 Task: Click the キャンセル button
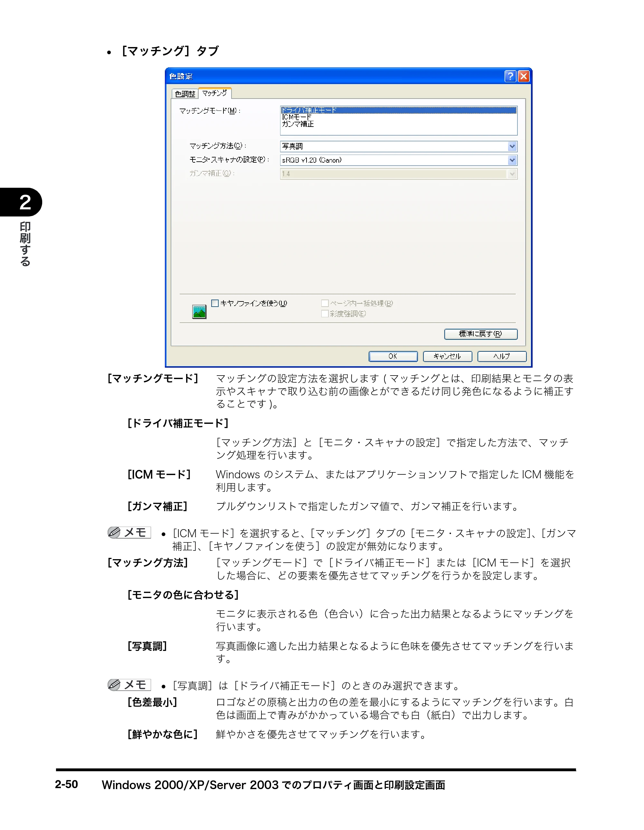click(447, 356)
